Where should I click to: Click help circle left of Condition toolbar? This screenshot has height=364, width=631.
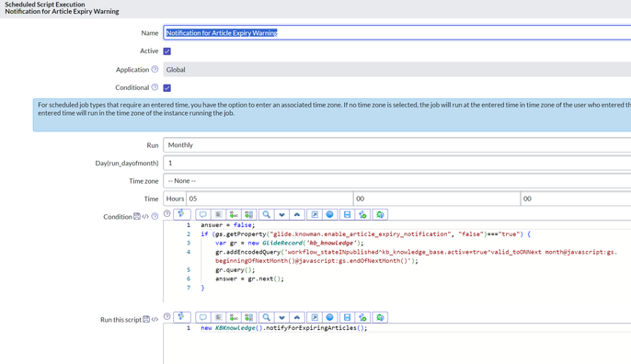coord(167,213)
